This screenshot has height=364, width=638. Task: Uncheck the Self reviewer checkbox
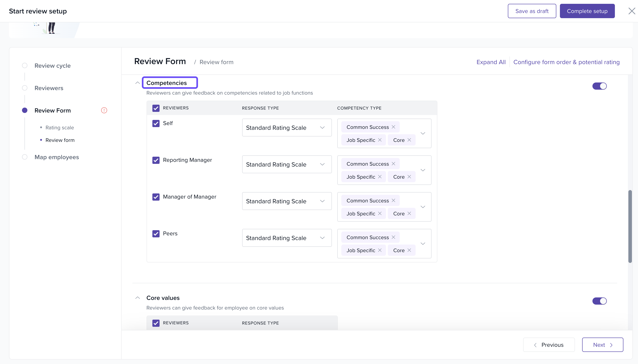click(156, 123)
